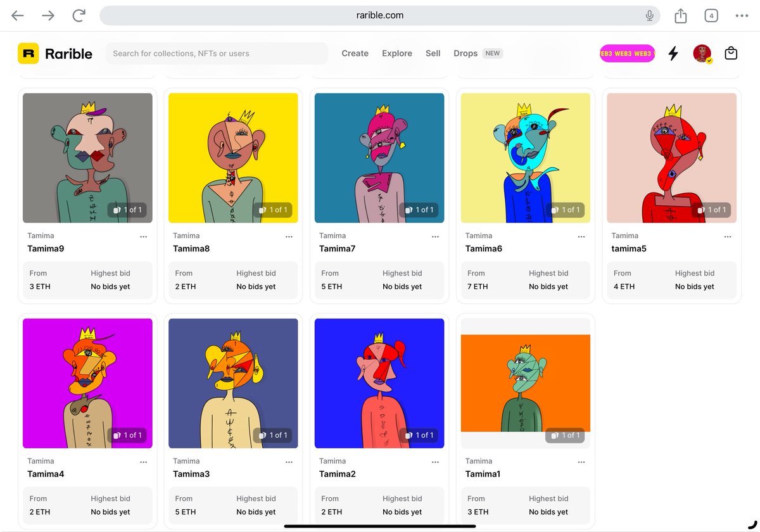Open the Tamima7 more options menu
This screenshot has width=760, height=532.
(x=435, y=236)
